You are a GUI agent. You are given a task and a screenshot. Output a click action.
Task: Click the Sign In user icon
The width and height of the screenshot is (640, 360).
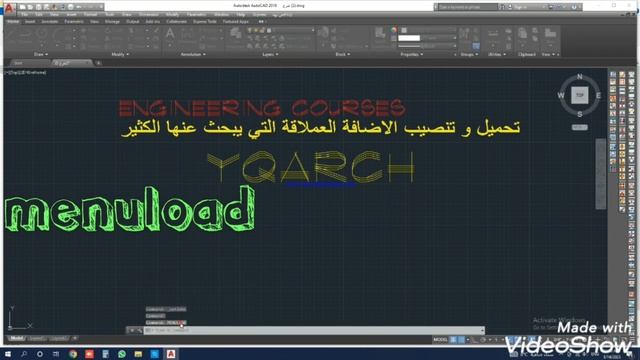point(510,7)
